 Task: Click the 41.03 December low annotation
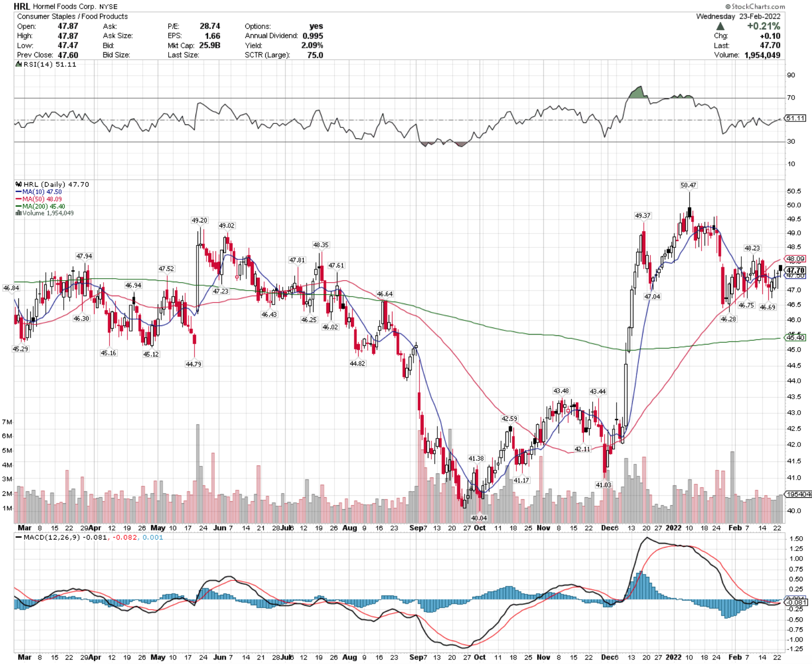[604, 485]
